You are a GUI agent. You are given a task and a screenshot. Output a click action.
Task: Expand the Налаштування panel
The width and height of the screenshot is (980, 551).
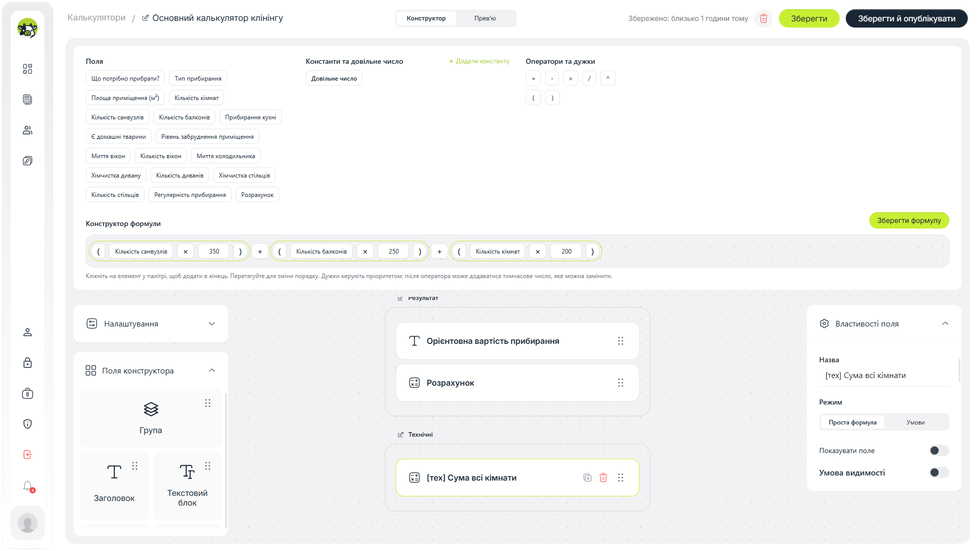[x=212, y=323]
